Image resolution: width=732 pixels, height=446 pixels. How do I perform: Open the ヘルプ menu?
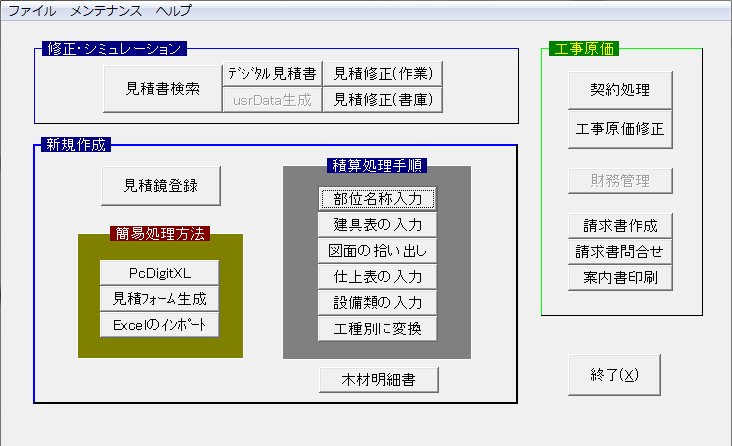pyautogui.click(x=174, y=10)
